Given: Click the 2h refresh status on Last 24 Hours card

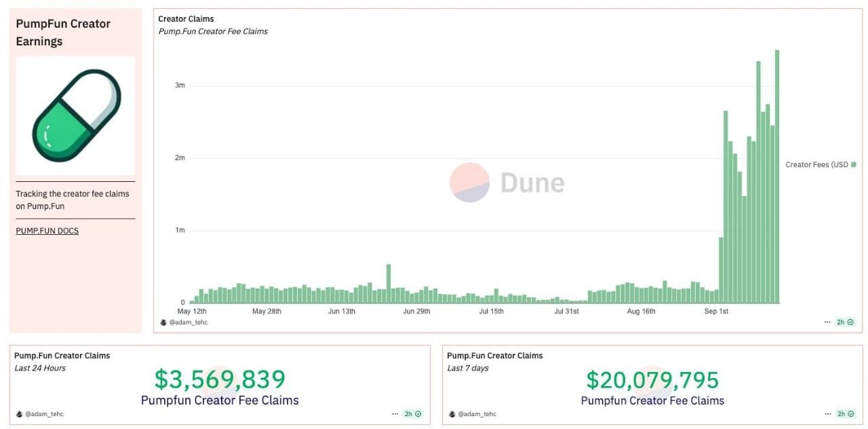Looking at the screenshot, I should [414, 413].
